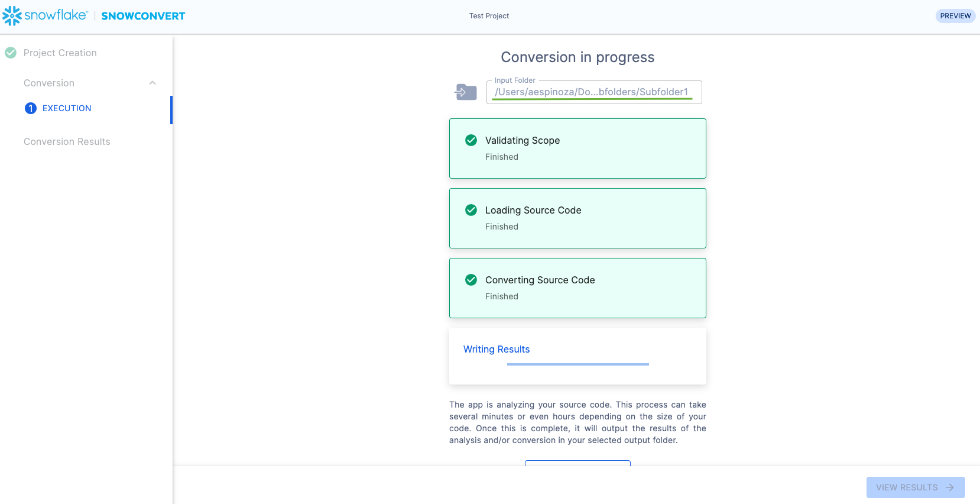Click the Snowflake logo icon
The image size is (980, 504).
(12, 16)
